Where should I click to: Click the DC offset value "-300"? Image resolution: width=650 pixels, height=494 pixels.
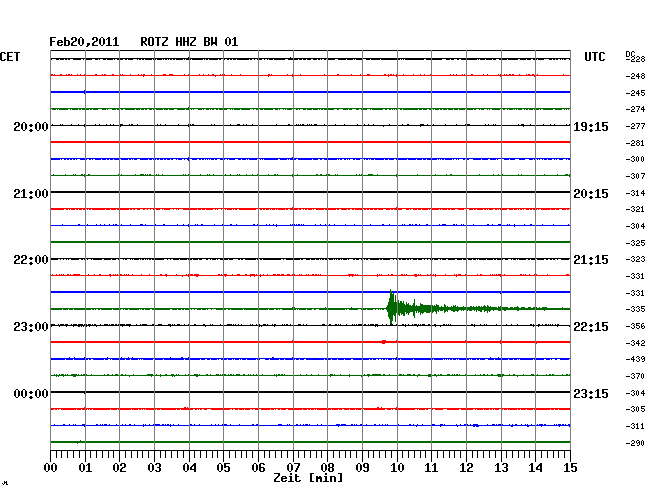tap(636, 159)
